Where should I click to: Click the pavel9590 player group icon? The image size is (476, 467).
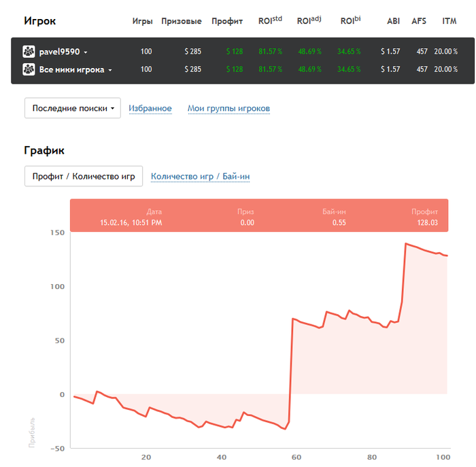pos(29,51)
